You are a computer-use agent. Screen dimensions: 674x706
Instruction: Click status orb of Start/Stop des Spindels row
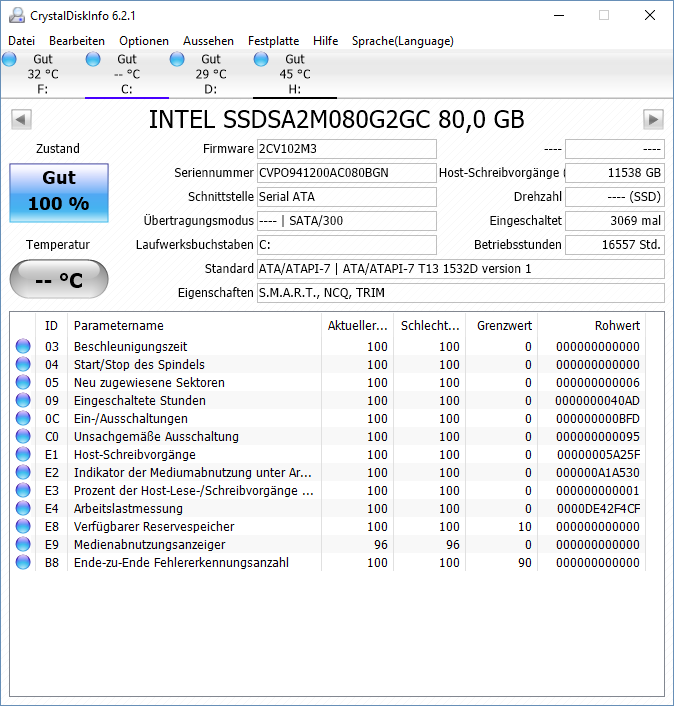(23, 364)
